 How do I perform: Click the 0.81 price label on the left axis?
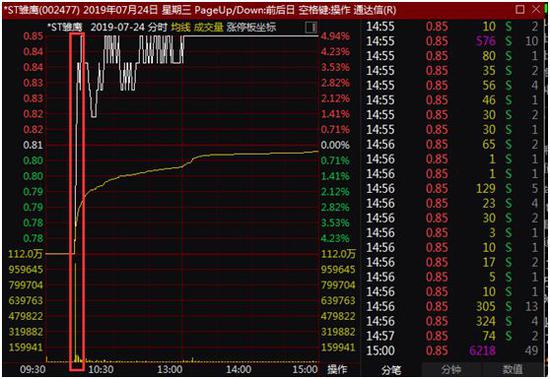coord(33,145)
